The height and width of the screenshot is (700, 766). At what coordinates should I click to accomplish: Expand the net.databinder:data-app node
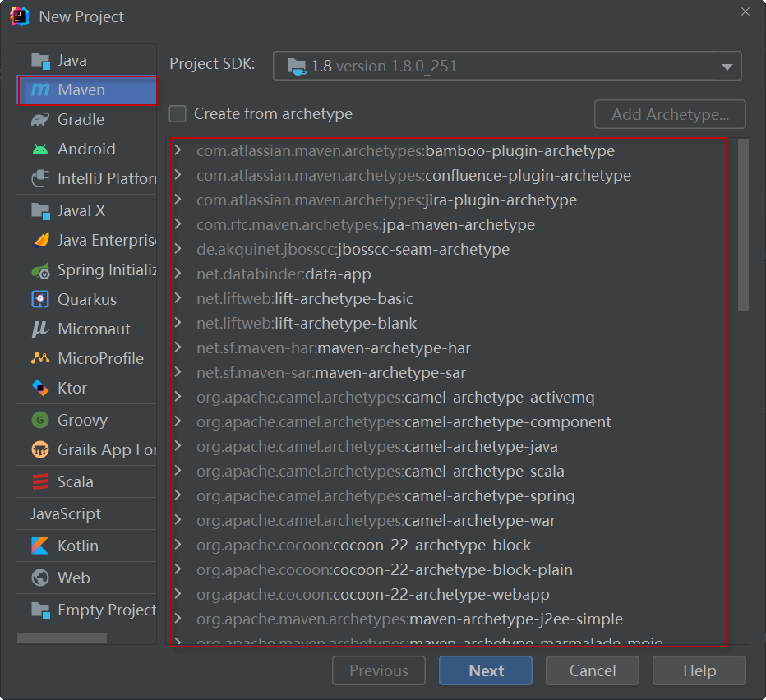click(x=178, y=274)
